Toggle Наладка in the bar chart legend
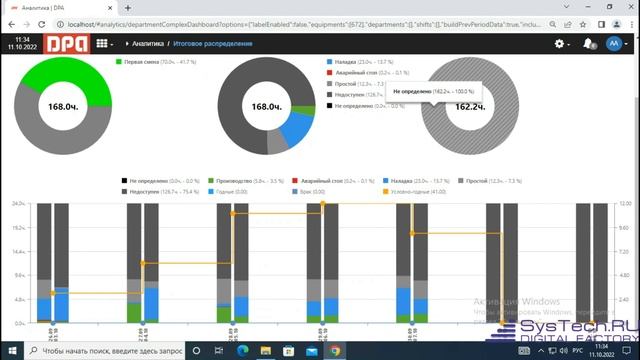 tap(416, 181)
